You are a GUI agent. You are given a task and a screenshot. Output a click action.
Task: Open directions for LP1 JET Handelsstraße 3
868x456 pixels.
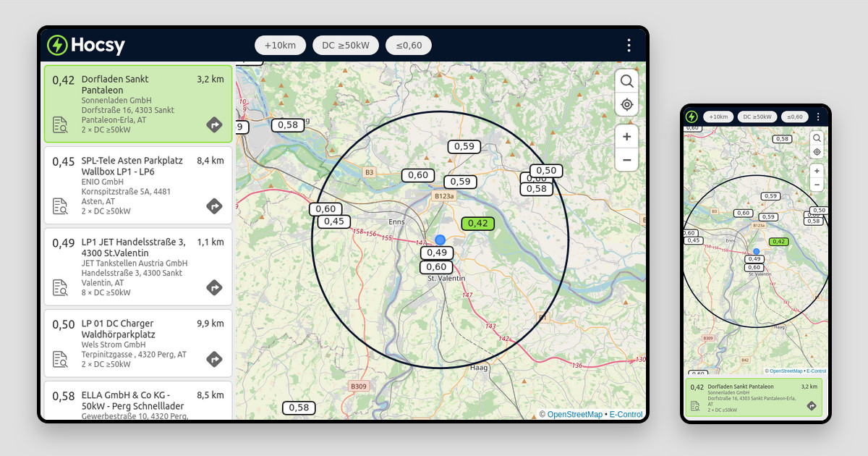[x=214, y=287]
